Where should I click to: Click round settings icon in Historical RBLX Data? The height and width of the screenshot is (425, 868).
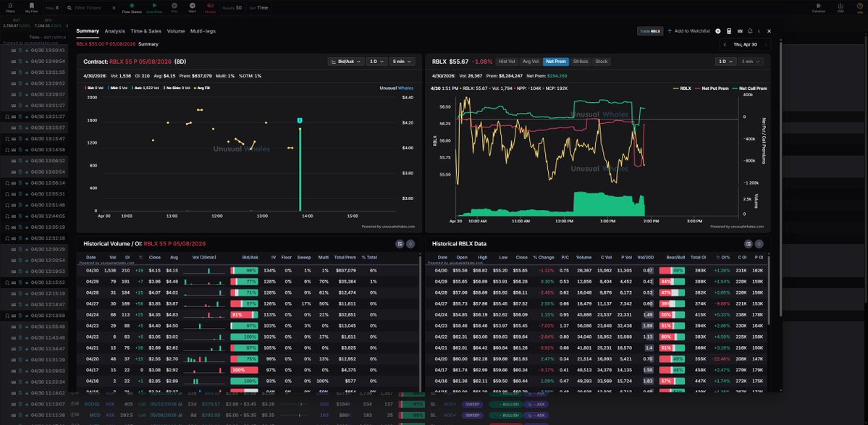[x=759, y=243]
